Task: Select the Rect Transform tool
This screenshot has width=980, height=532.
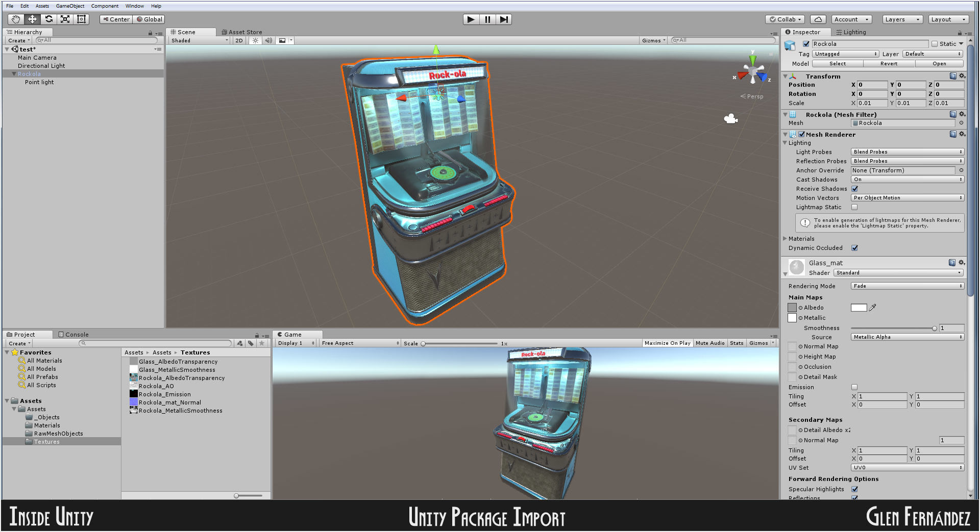Action: pos(81,19)
